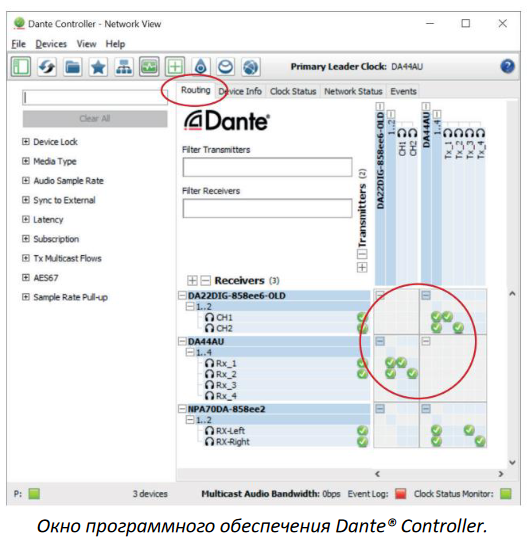Image resolution: width=529 pixels, height=548 pixels.
Task: Open help via blue question icon
Action: click(507, 66)
